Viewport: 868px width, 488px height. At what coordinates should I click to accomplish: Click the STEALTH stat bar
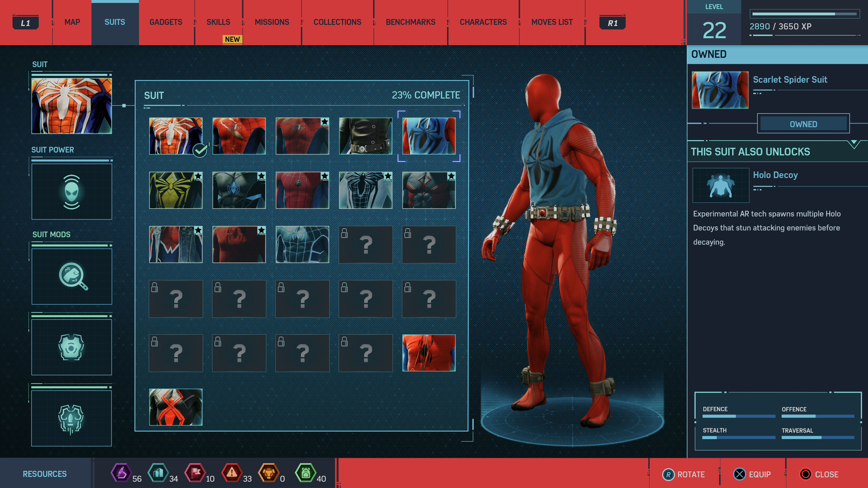click(739, 437)
